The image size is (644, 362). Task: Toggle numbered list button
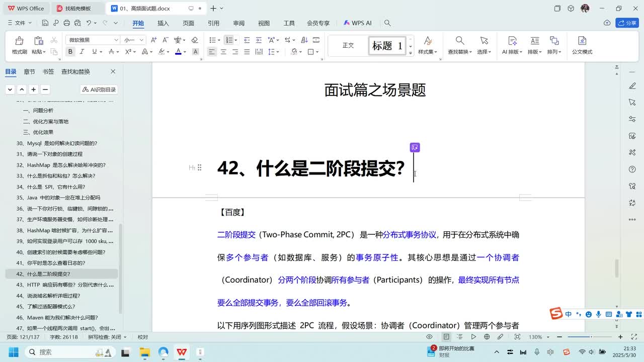coord(229,40)
